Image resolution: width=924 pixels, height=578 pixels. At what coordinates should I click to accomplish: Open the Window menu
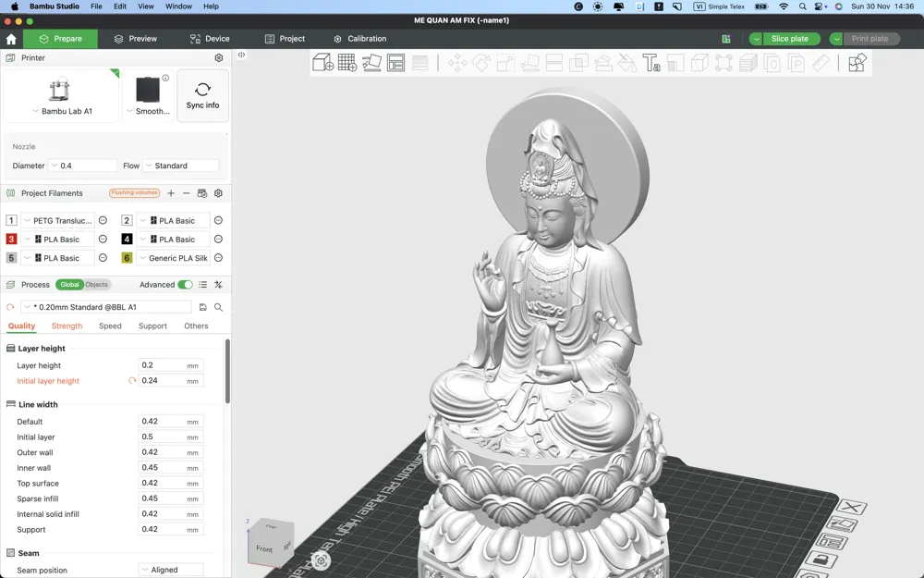[178, 6]
